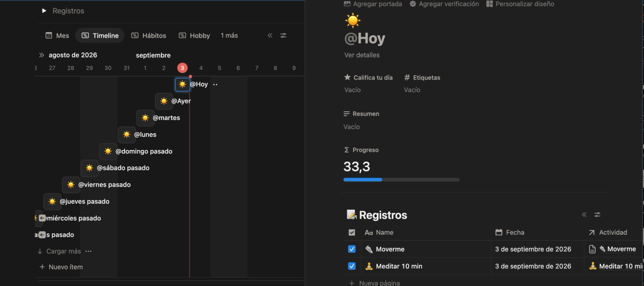Select the Timeline view tab
Viewport: 644px width, 286px height.
tap(100, 35)
